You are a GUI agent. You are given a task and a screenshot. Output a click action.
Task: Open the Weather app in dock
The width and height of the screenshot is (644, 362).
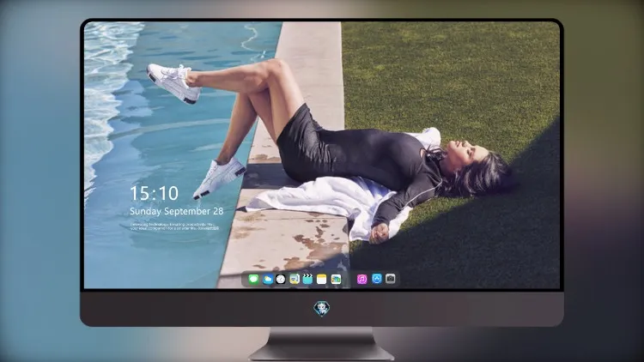[267, 279]
